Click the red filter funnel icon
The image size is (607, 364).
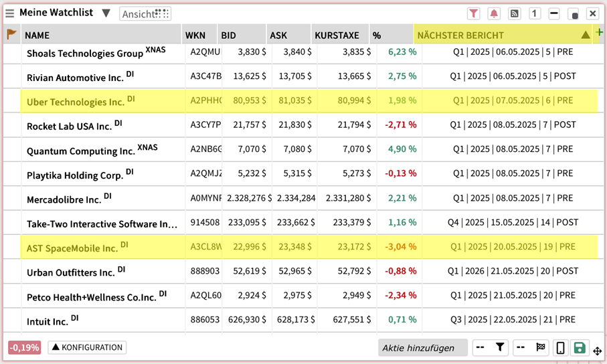pyautogui.click(x=473, y=13)
